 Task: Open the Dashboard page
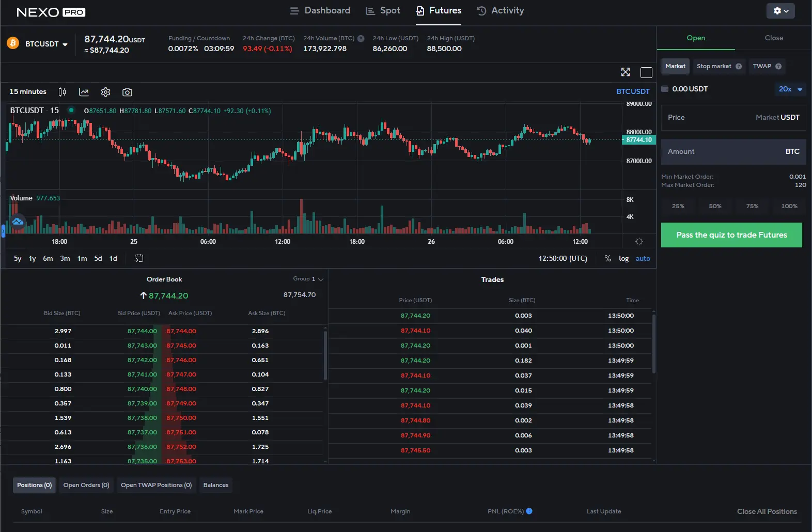pyautogui.click(x=320, y=10)
